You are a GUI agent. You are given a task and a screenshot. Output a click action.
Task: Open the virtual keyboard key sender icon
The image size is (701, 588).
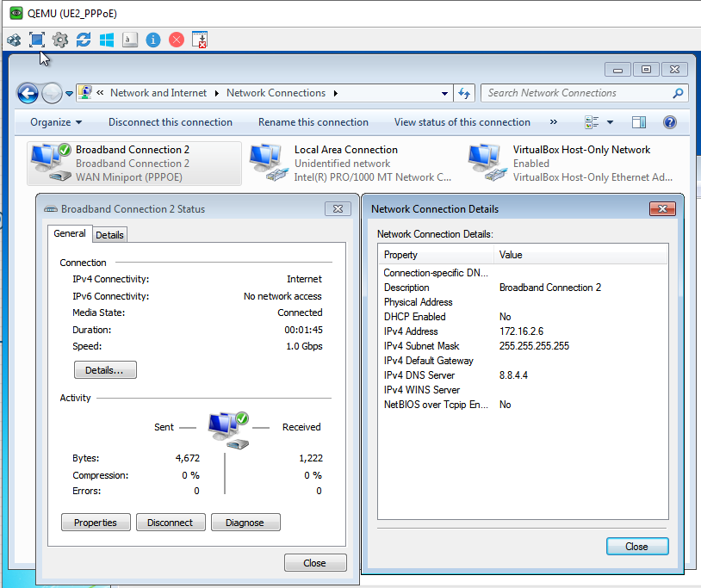coord(129,40)
